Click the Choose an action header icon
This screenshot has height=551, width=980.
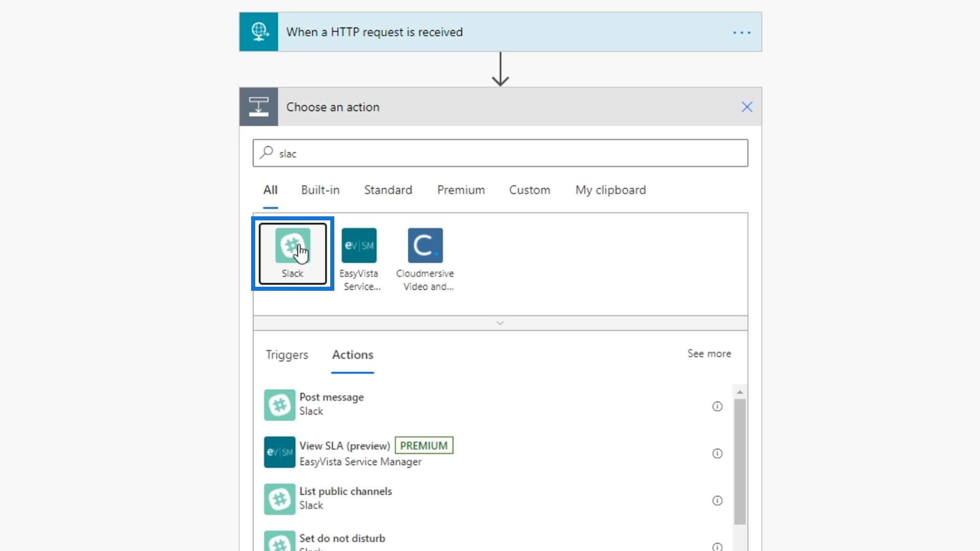coord(259,107)
